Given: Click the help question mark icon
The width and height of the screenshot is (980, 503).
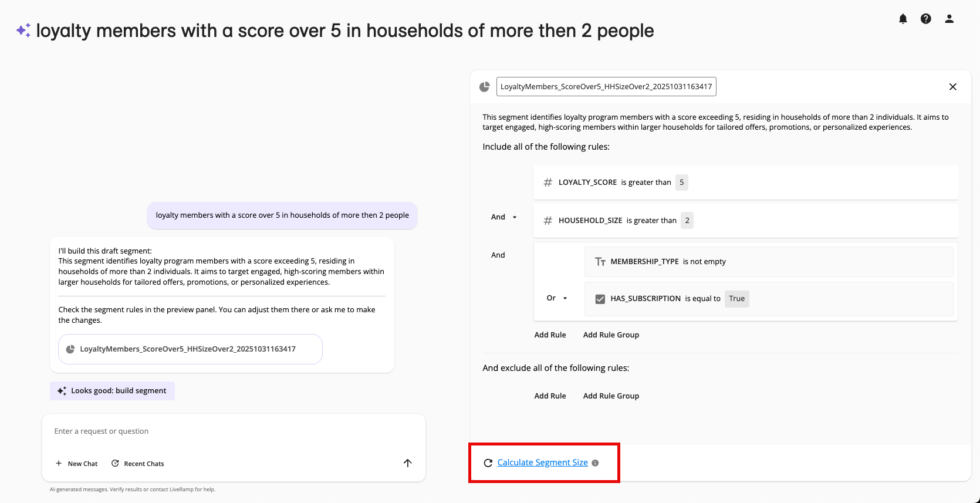Looking at the screenshot, I should (x=926, y=19).
